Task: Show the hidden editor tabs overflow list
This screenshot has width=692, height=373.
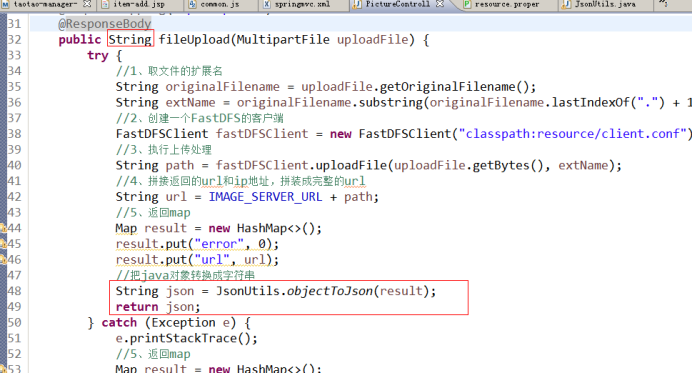Action: [663, 4]
